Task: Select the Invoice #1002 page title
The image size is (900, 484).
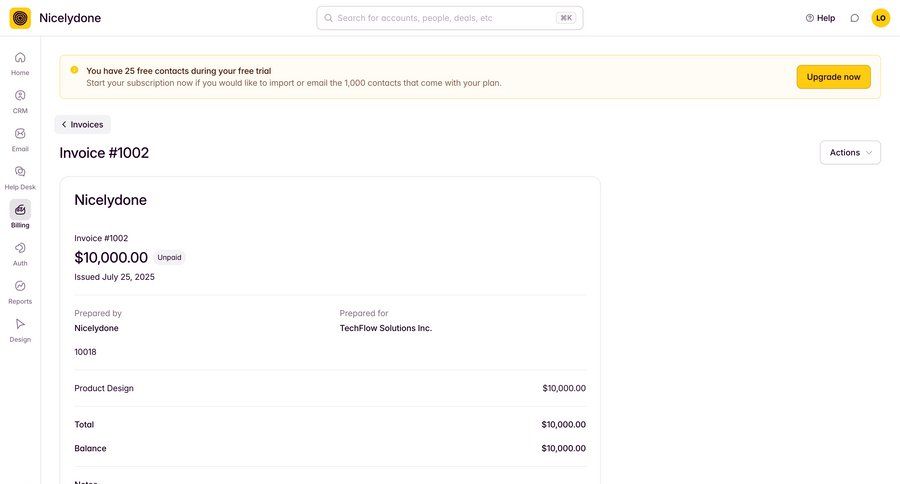Action: point(104,153)
